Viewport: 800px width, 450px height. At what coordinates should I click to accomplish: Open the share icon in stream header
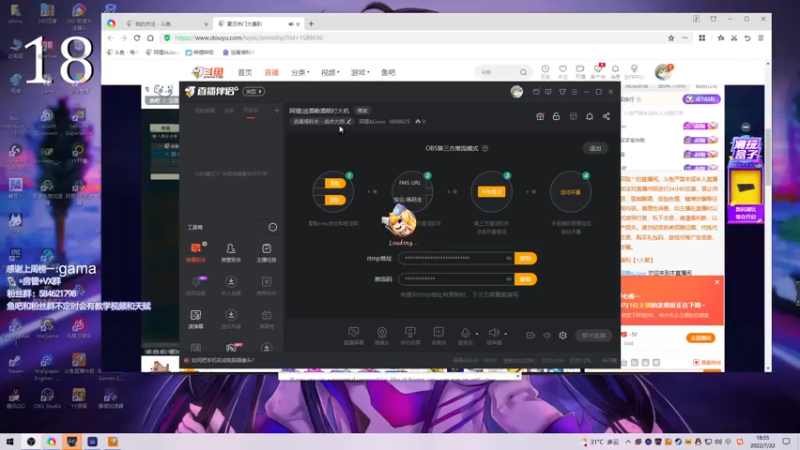pos(606,116)
